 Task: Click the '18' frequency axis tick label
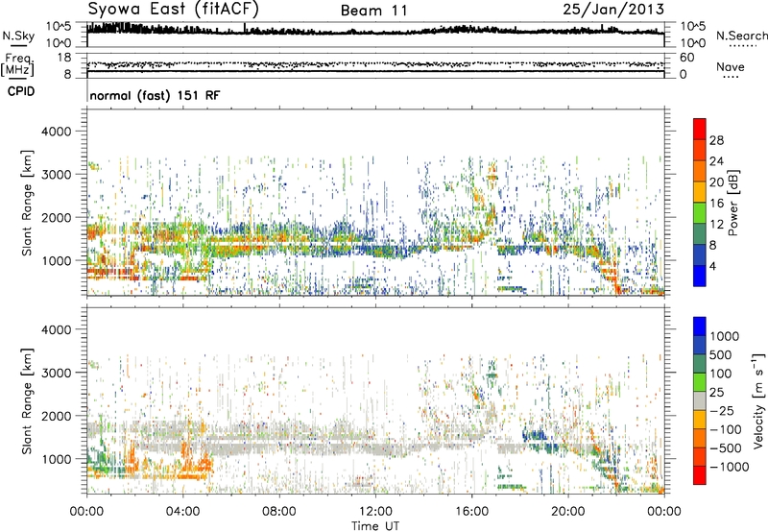(64, 58)
